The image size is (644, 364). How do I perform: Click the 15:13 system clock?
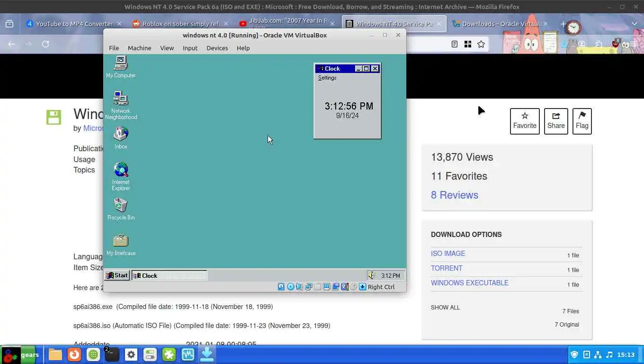click(x=626, y=355)
